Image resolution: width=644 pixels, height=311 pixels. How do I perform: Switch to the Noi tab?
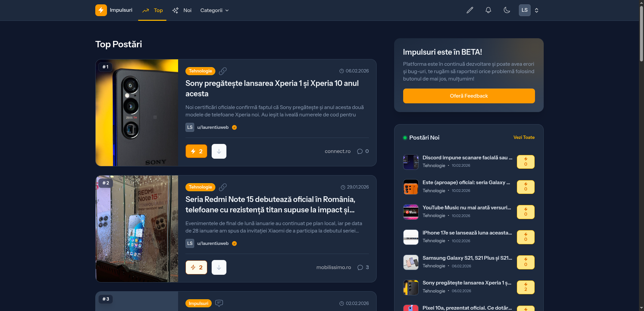(x=181, y=10)
